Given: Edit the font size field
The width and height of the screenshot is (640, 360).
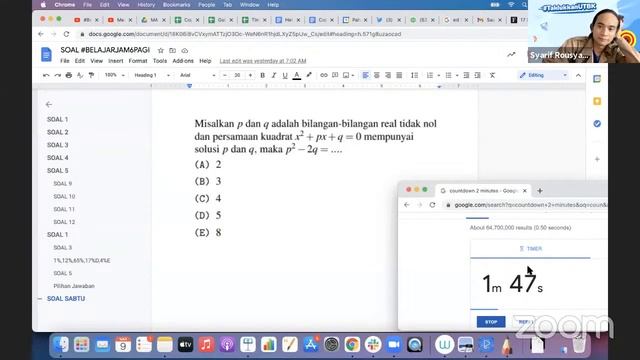Looking at the screenshot, I should [237, 76].
